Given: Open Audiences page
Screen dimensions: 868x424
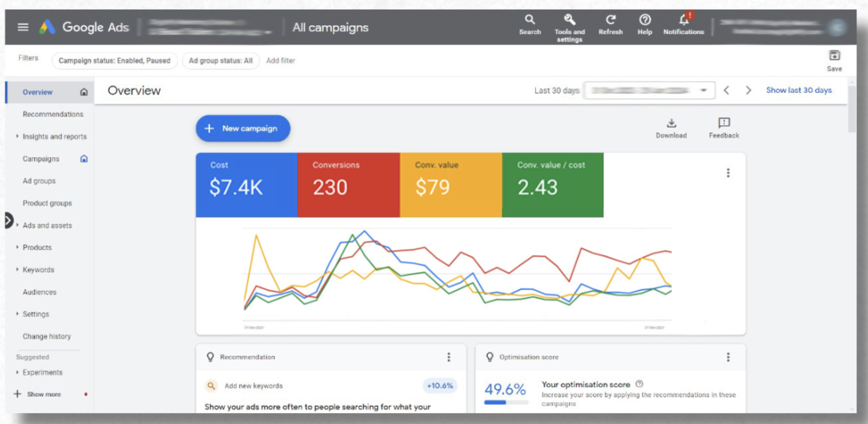Looking at the screenshot, I should click(x=39, y=292).
